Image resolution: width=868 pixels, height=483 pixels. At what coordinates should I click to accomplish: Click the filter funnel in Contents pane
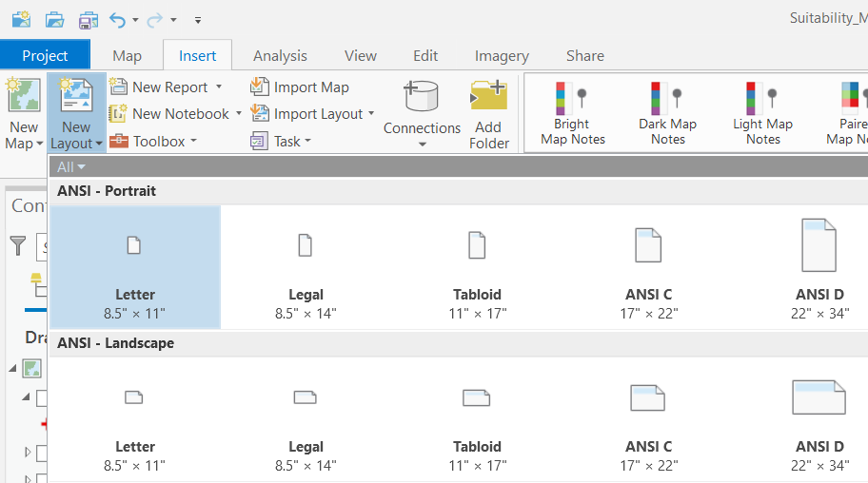(18, 246)
